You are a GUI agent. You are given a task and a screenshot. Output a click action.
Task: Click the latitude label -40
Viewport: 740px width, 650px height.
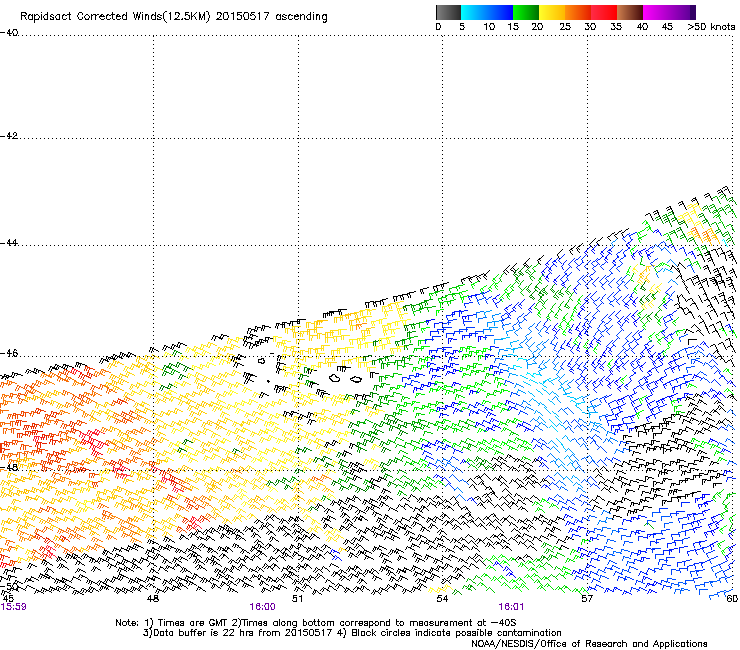[9, 33]
